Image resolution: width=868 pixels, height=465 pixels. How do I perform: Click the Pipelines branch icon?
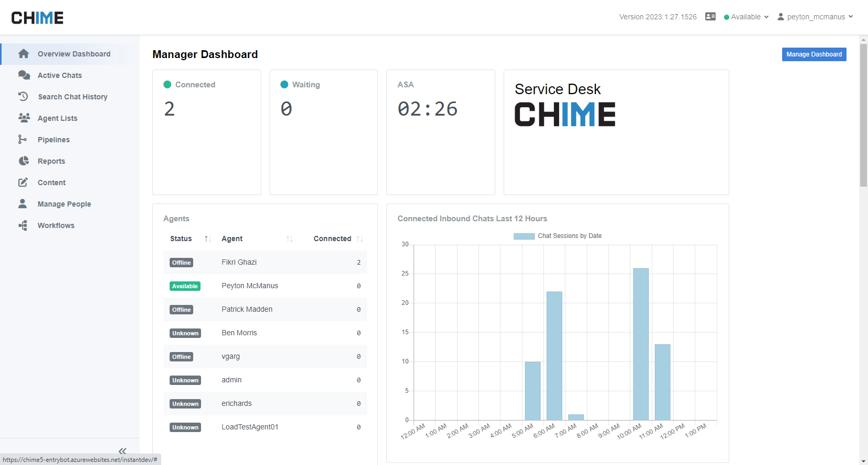pos(22,139)
